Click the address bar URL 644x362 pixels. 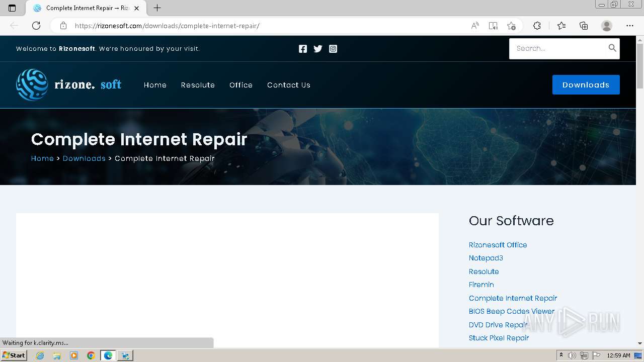pos(167,26)
